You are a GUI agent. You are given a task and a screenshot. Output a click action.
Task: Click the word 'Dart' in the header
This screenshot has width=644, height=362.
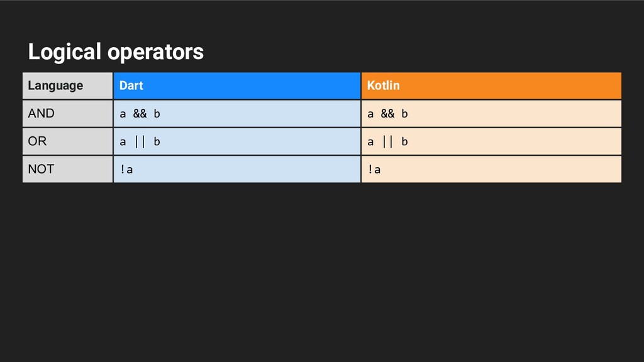pyautogui.click(x=131, y=85)
